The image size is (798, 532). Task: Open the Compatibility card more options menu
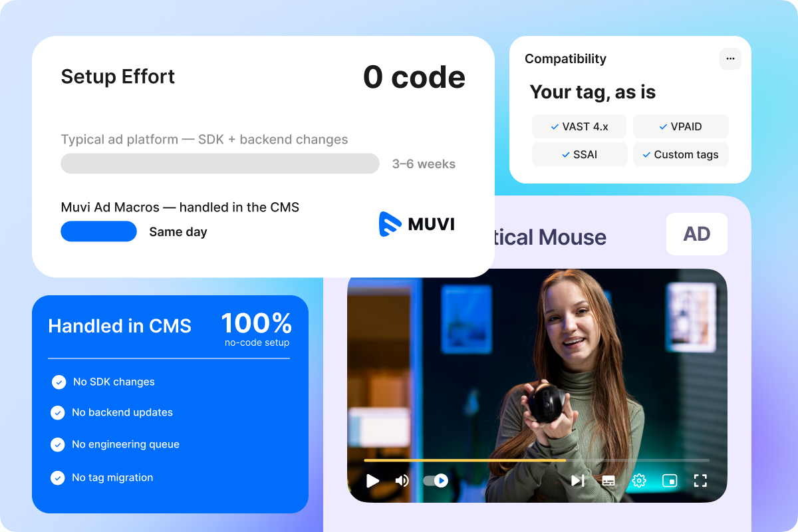point(730,59)
